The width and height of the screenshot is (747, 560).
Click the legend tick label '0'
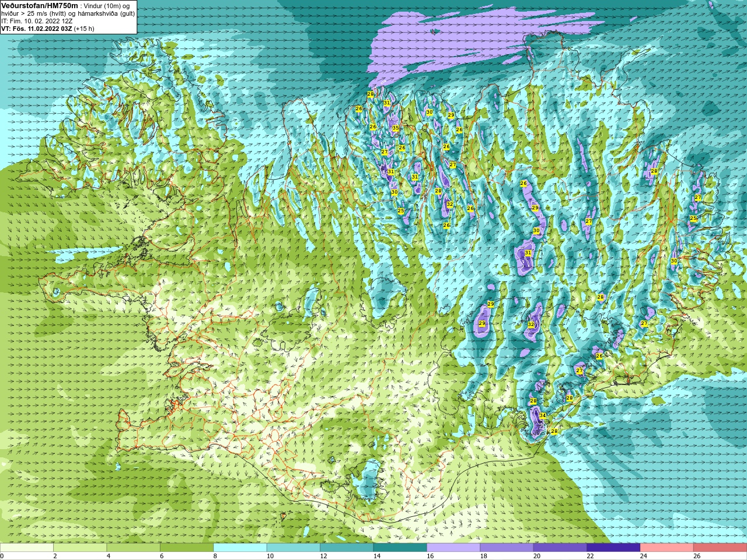(2, 556)
